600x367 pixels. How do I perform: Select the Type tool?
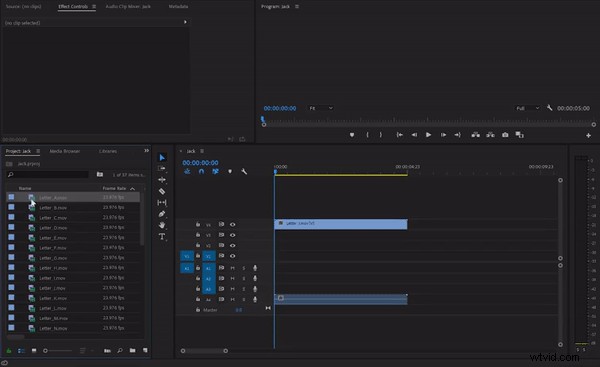[162, 237]
